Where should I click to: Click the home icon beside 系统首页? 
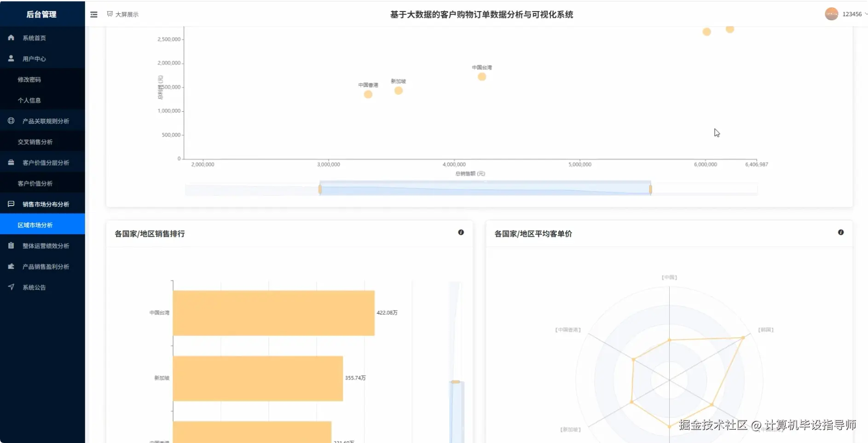(11, 38)
